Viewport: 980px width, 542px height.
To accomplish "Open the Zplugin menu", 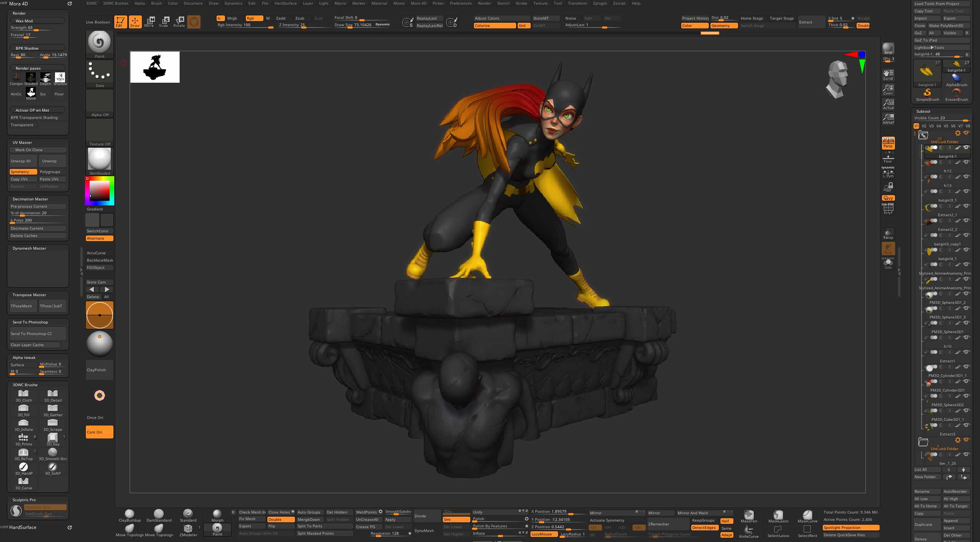I will [600, 3].
